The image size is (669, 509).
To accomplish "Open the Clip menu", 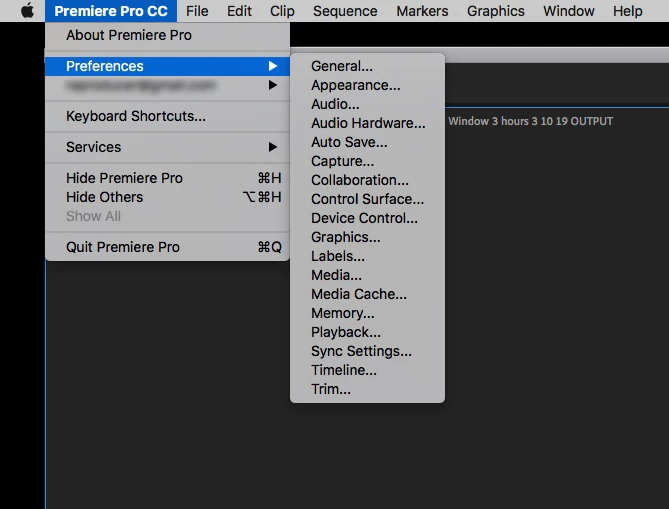I will coord(282,11).
